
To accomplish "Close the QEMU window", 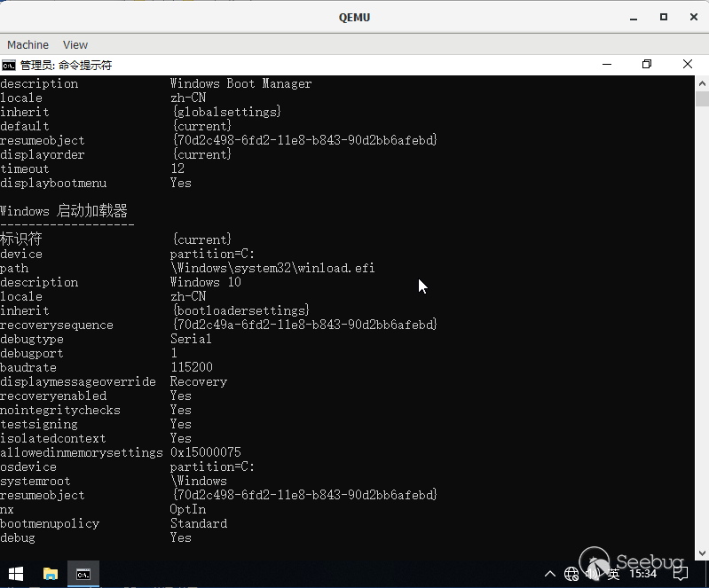I will (694, 17).
